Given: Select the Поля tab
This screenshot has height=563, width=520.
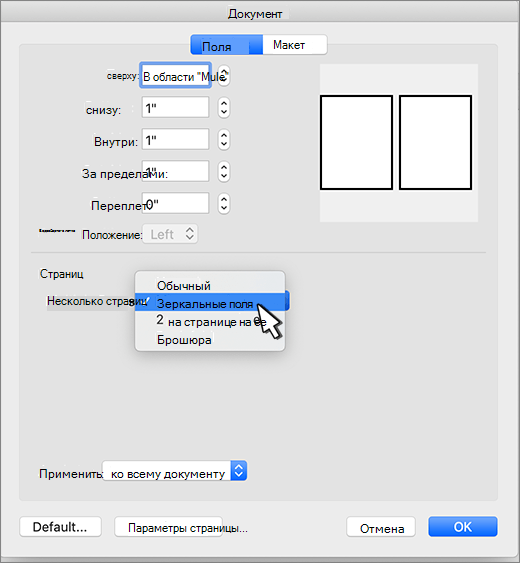Looking at the screenshot, I should [227, 45].
